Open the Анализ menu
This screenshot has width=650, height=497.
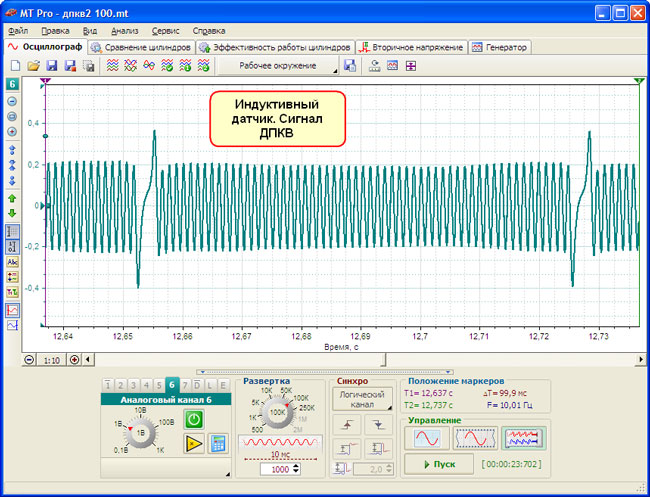[x=124, y=31]
